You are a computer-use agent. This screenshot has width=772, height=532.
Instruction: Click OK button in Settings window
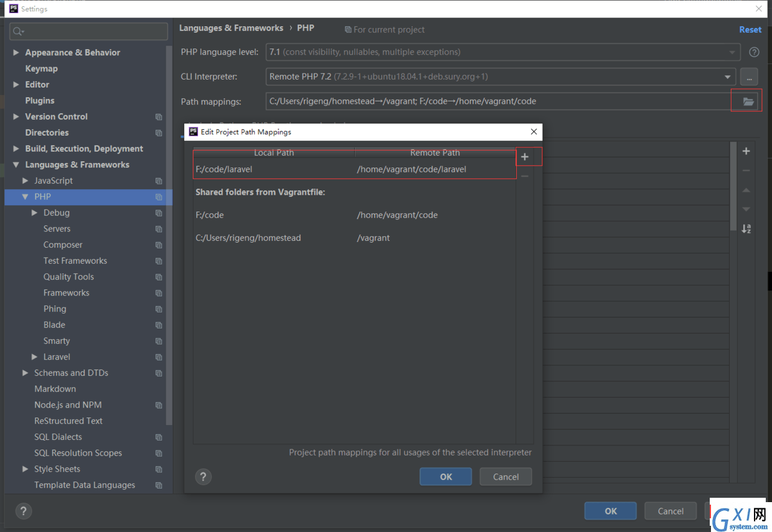coord(611,511)
